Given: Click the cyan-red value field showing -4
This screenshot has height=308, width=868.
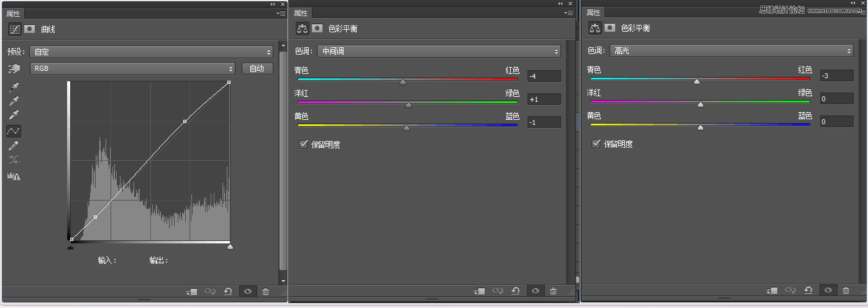Looking at the screenshot, I should click(x=544, y=76).
